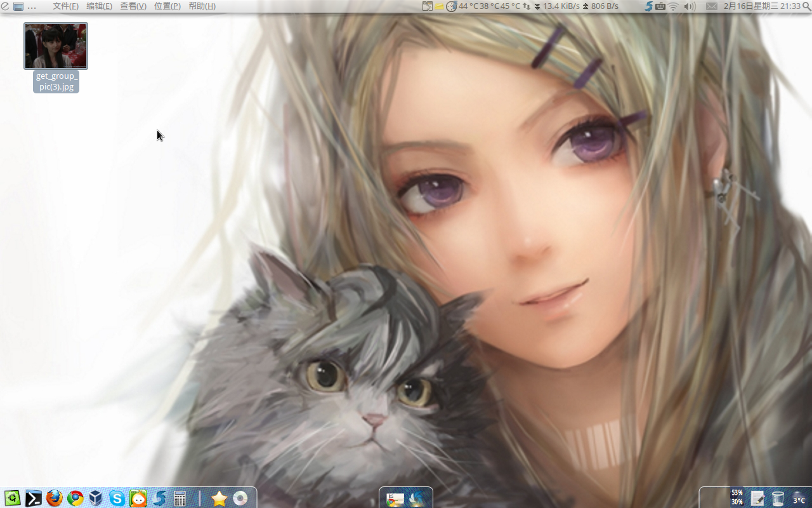Click the 44 °C 38 °C 45 °C temperature readout
The height and width of the screenshot is (508, 812).
pyautogui.click(x=489, y=6)
